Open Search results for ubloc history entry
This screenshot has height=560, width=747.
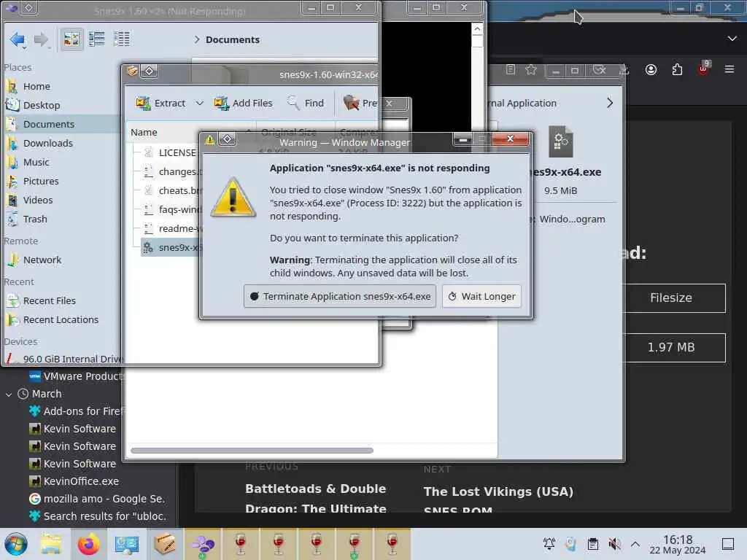click(x=97, y=516)
